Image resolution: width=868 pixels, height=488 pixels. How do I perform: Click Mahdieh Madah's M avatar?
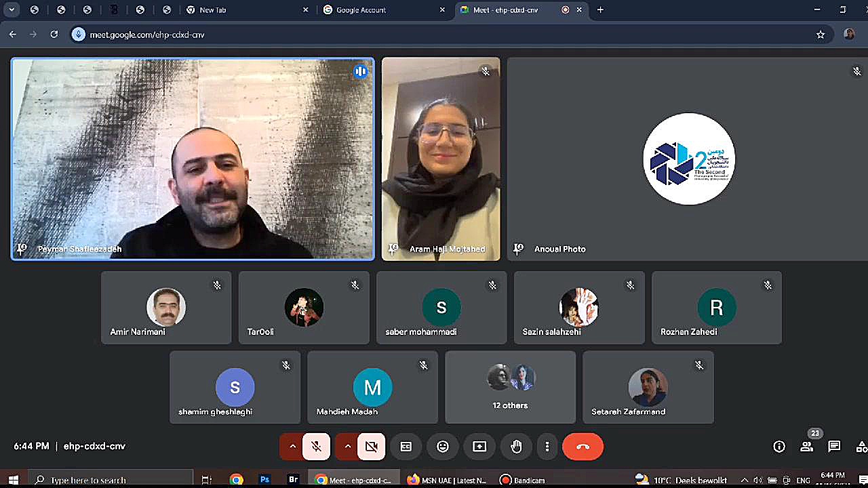372,387
